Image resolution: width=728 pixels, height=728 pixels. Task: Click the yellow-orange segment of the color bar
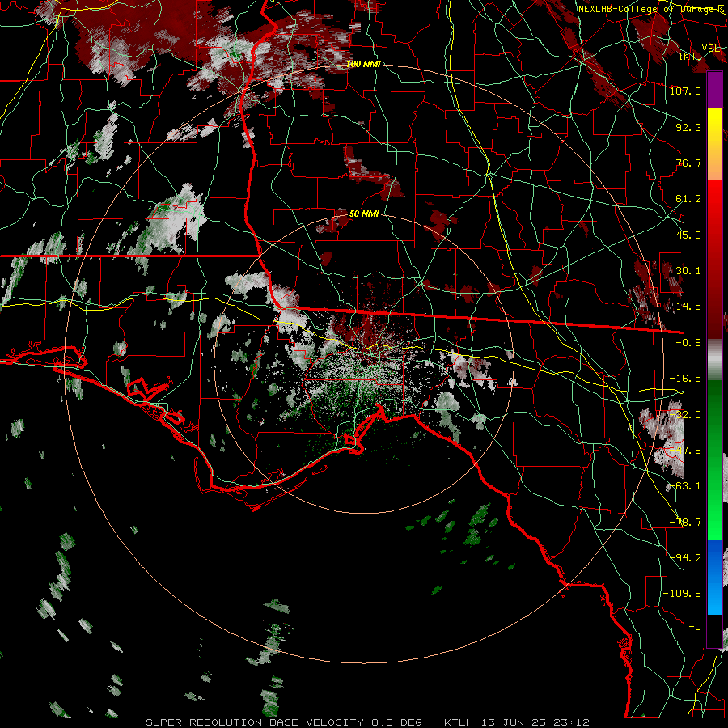click(x=714, y=144)
